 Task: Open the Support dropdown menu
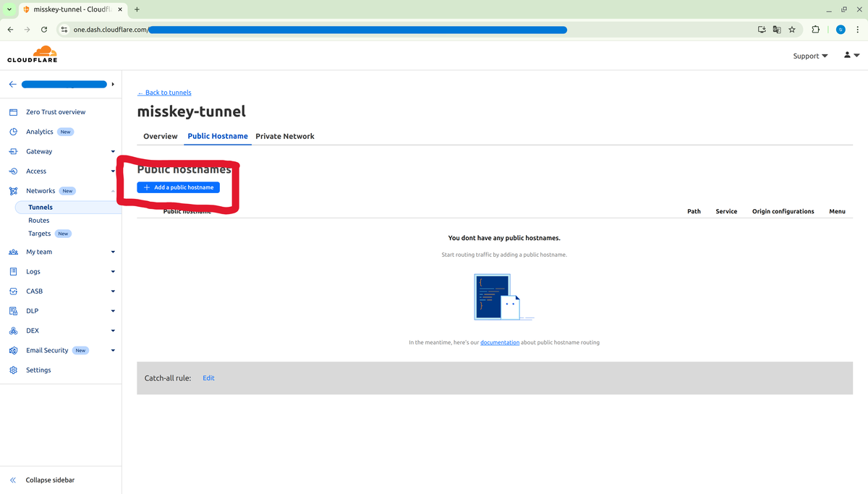[810, 56]
